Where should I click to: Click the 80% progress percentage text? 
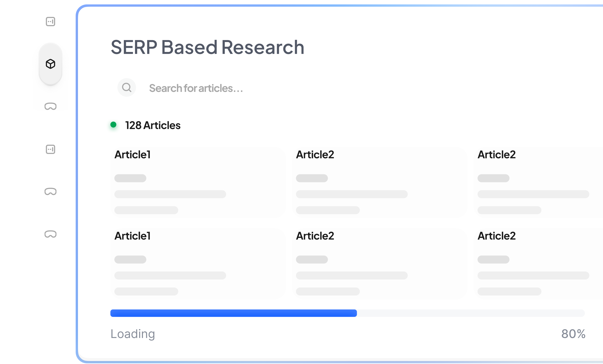pyautogui.click(x=573, y=334)
